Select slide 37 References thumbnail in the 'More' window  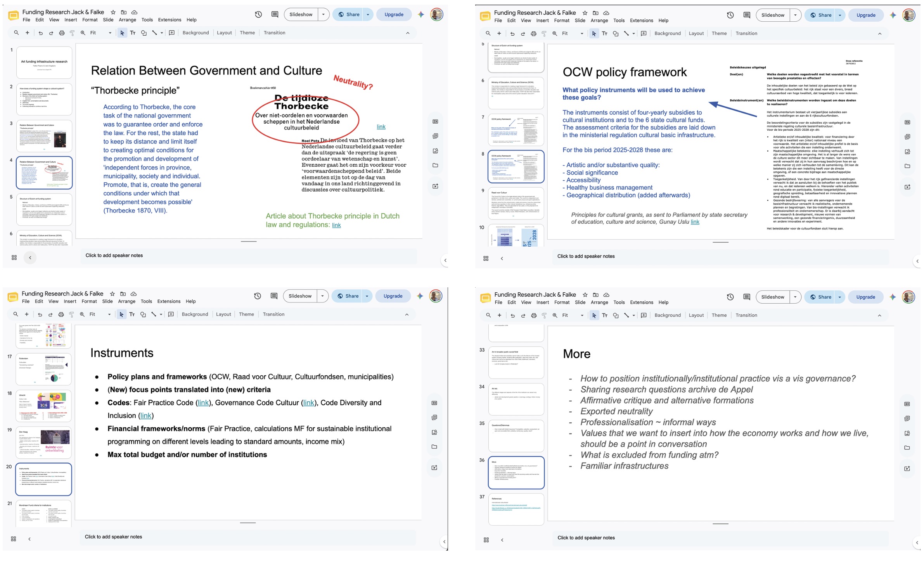tap(516, 509)
